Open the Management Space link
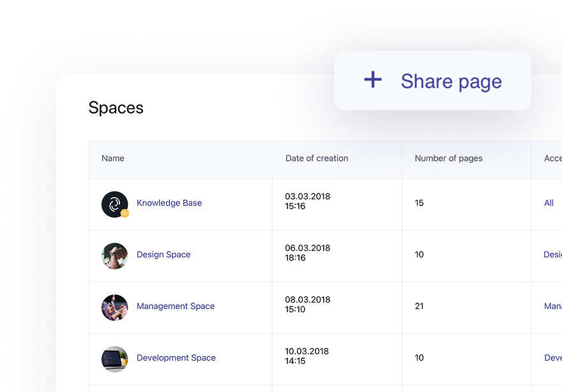This screenshot has height=392, width=562. coord(176,306)
